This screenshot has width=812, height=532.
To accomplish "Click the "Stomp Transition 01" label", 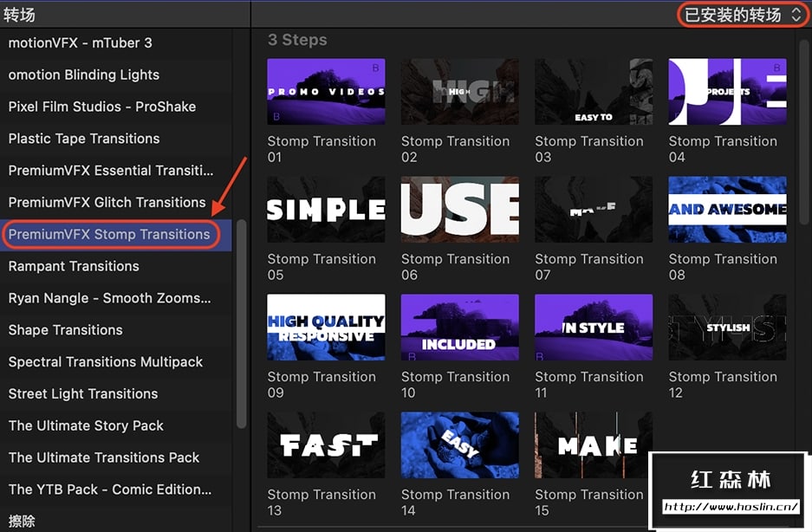I will [322, 149].
